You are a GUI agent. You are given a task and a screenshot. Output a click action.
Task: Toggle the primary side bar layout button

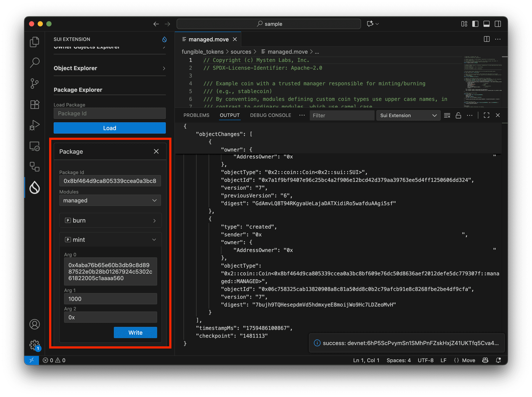pos(475,24)
